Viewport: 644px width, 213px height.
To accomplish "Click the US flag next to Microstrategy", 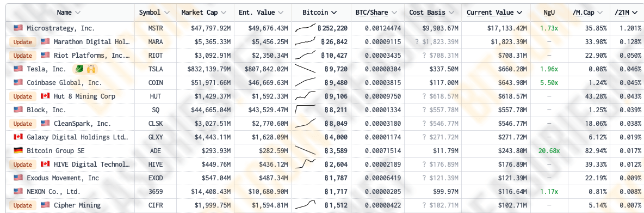I will click(x=18, y=28).
